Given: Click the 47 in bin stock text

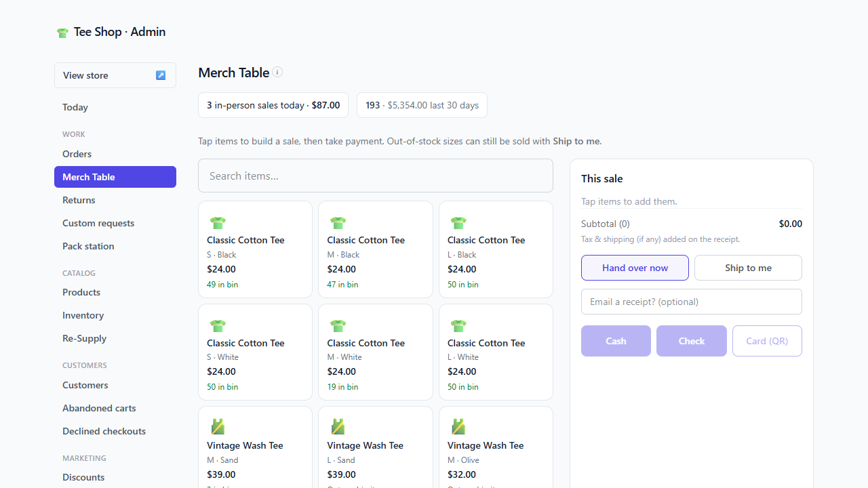Looking at the screenshot, I should tap(342, 285).
